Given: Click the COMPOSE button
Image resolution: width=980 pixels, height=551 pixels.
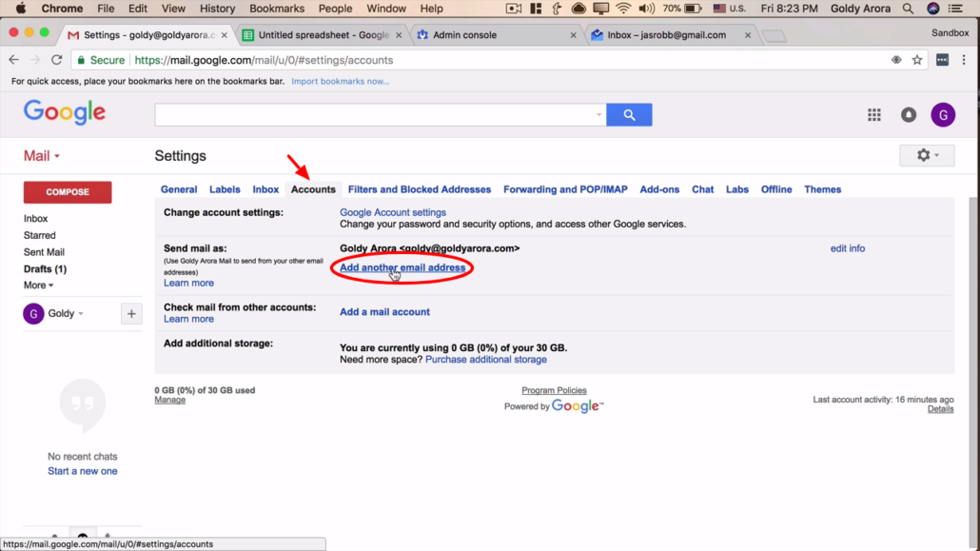Looking at the screenshot, I should pyautogui.click(x=68, y=192).
